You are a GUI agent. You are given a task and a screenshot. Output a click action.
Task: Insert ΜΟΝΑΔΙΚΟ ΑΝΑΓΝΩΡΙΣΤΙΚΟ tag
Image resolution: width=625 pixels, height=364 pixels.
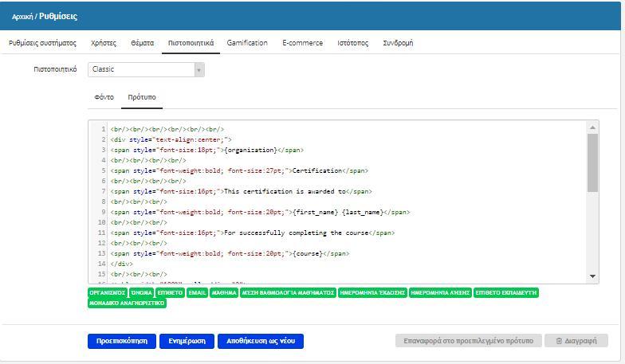point(127,303)
